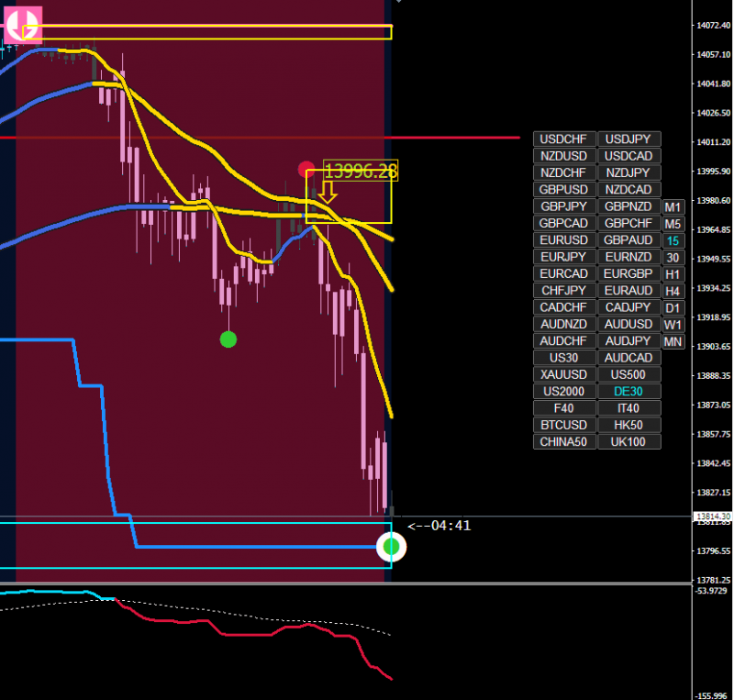The width and height of the screenshot is (734, 700).
Task: Open US500 index chart
Action: pyautogui.click(x=628, y=375)
